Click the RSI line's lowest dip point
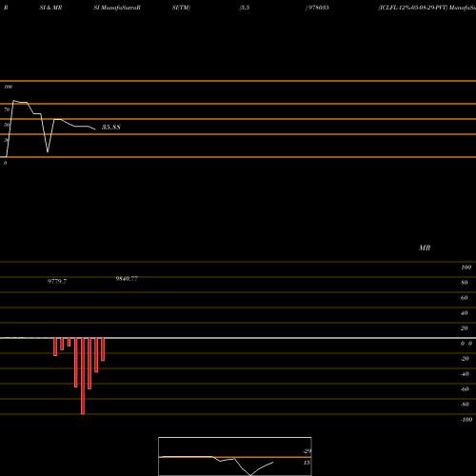The height and width of the screenshot is (476, 476). pos(48,151)
